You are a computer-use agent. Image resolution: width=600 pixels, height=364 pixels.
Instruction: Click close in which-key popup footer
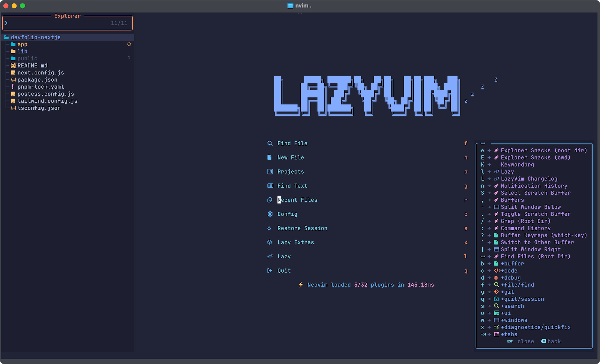click(525, 342)
